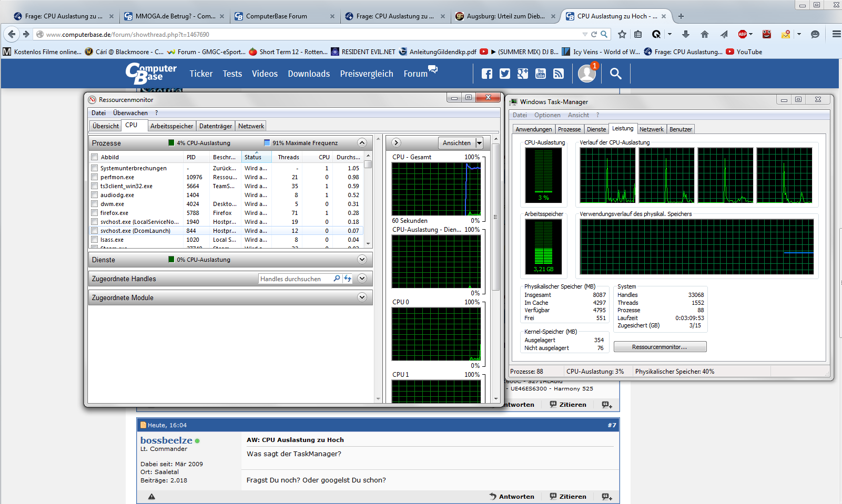The image size is (842, 504).
Task: Open a new browser tab
Action: tap(681, 16)
